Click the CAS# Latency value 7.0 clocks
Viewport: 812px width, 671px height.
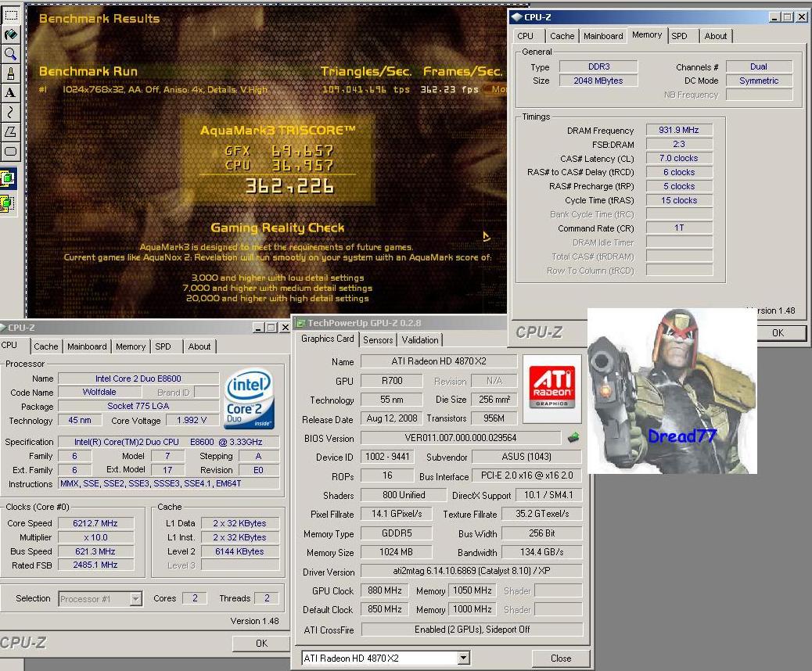(679, 158)
